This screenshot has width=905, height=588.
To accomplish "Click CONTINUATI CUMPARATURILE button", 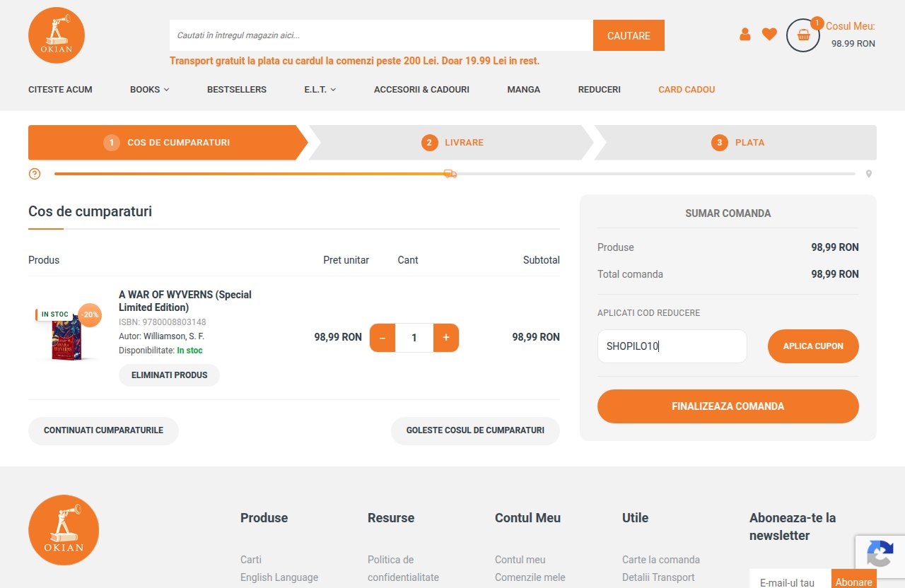I will pos(103,430).
